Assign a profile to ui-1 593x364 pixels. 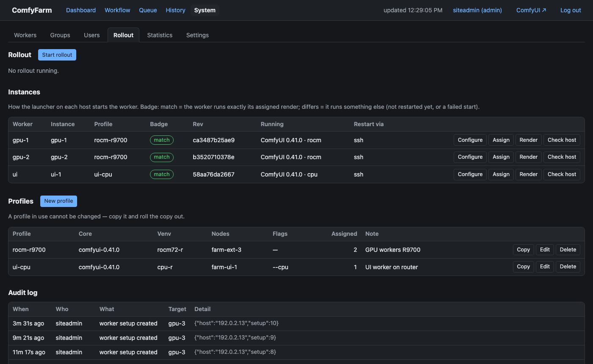tap(501, 174)
